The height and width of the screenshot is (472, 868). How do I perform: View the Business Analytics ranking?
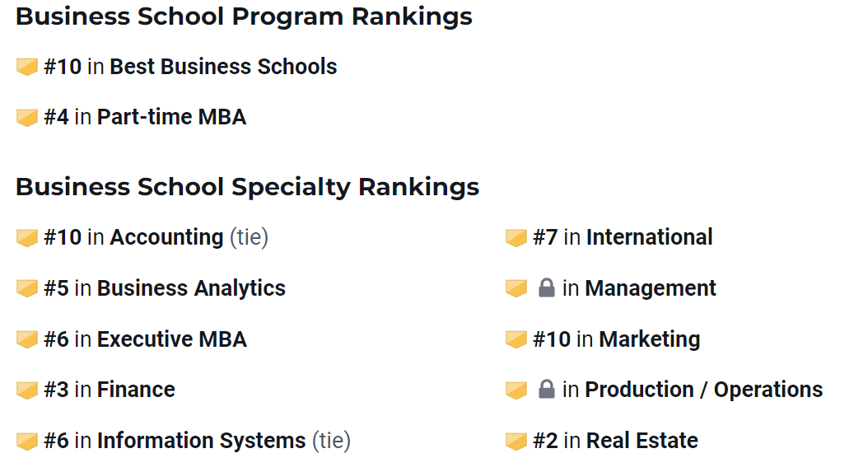click(x=192, y=288)
